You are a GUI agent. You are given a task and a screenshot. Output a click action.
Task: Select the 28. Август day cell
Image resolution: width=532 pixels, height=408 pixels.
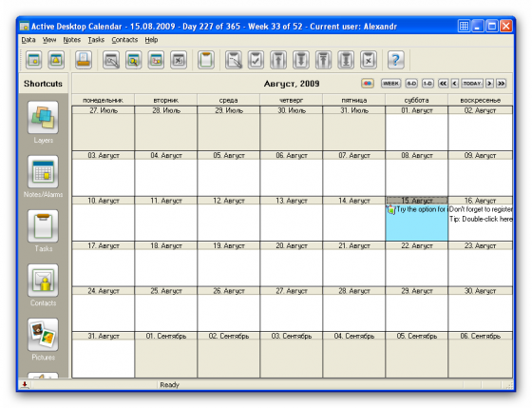point(353,309)
